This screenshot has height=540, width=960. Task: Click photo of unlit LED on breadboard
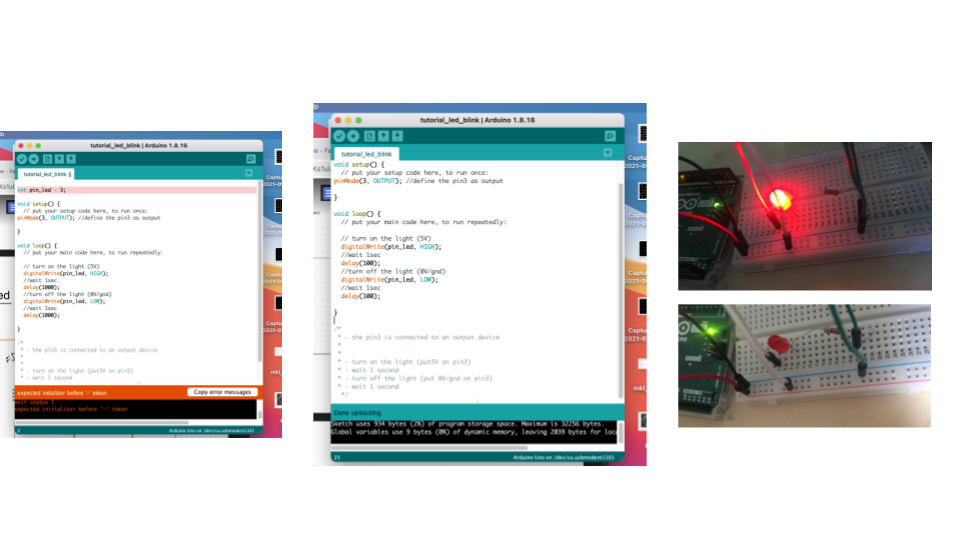click(804, 366)
